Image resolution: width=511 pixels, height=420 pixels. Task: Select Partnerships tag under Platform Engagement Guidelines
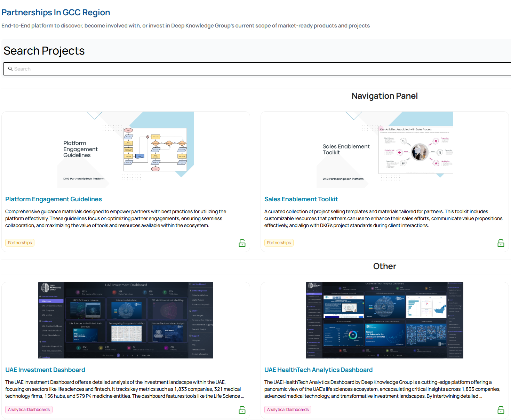[20, 243]
